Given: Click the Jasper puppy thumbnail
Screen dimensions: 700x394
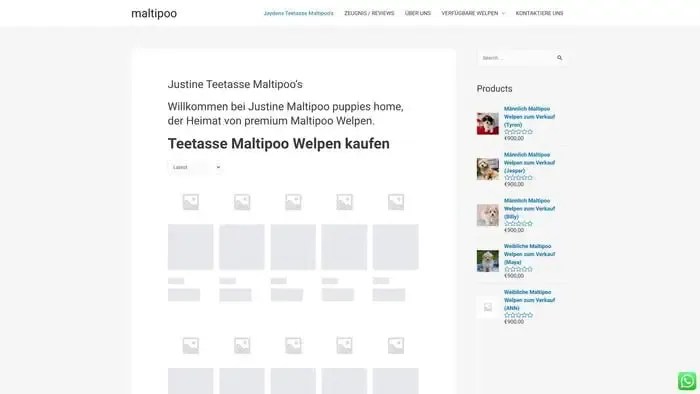Looking at the screenshot, I should [x=488, y=169].
